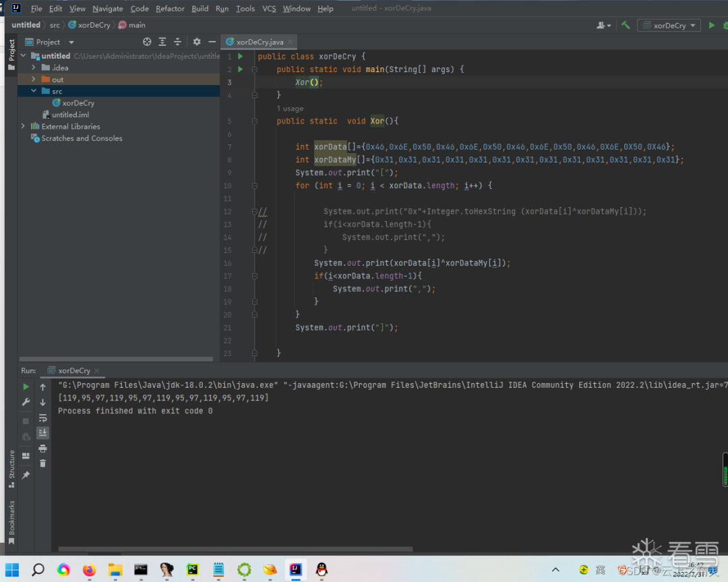The width and height of the screenshot is (728, 582).
Task: Click the Select Opened File target icon
Action: (147, 42)
